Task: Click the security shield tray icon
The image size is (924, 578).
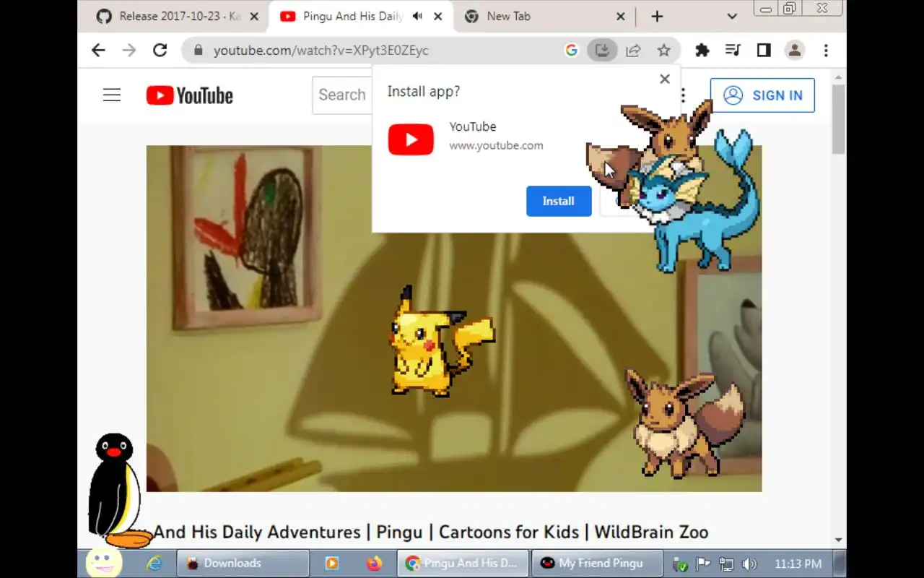Action: pos(679,564)
